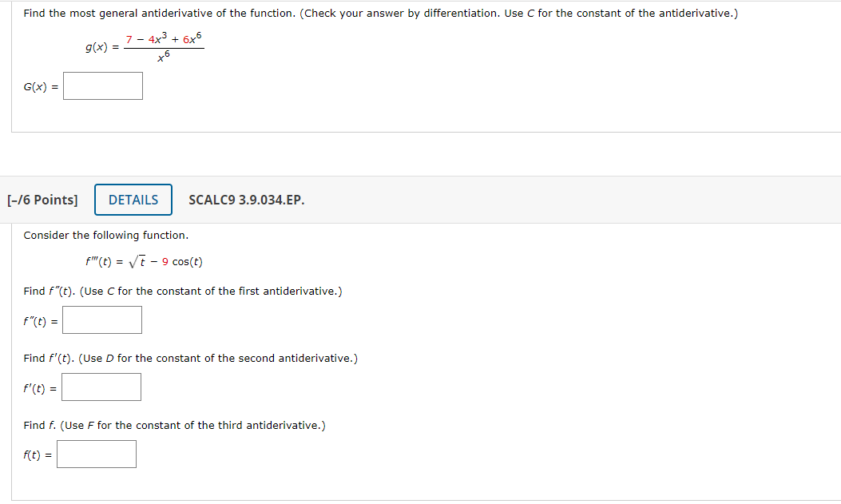Open the DETAILS button
The height and width of the screenshot is (504, 841).
pos(133,200)
